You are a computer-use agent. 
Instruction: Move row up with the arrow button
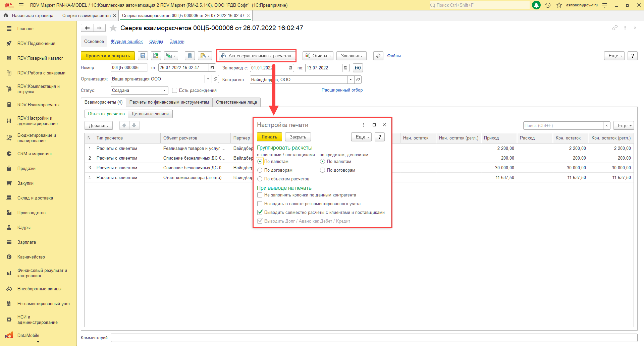(124, 125)
